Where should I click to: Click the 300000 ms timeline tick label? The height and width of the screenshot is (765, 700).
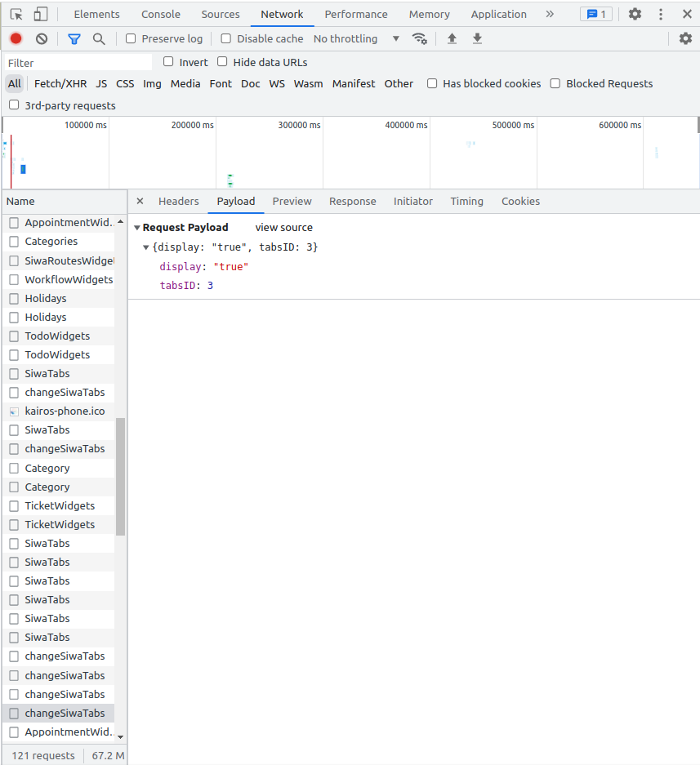point(299,125)
